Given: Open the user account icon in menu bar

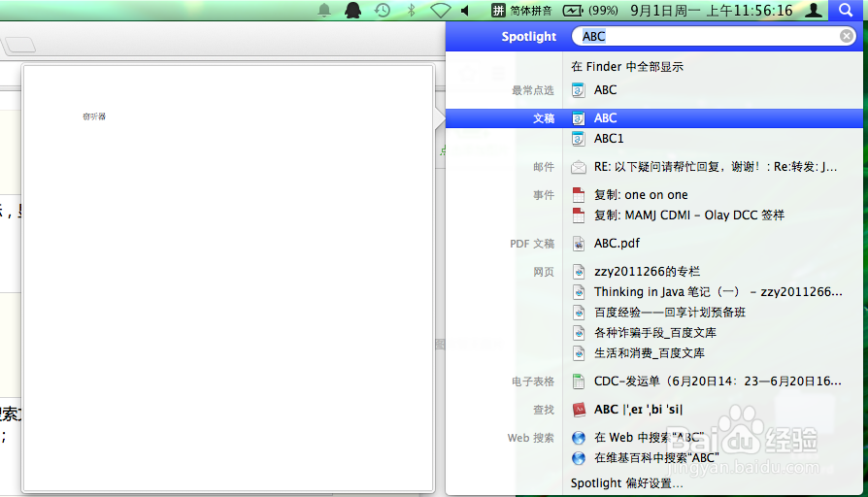Looking at the screenshot, I should [x=814, y=10].
